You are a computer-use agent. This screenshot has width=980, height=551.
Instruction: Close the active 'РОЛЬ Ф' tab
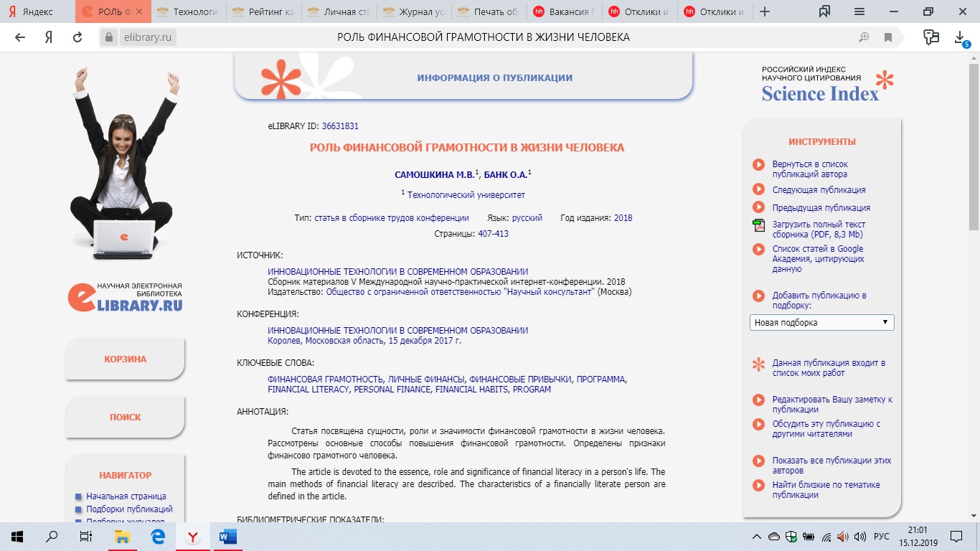point(140,11)
